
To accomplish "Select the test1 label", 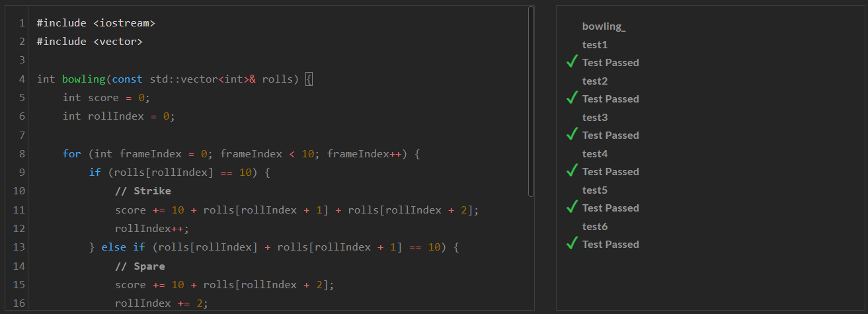I will 595,44.
